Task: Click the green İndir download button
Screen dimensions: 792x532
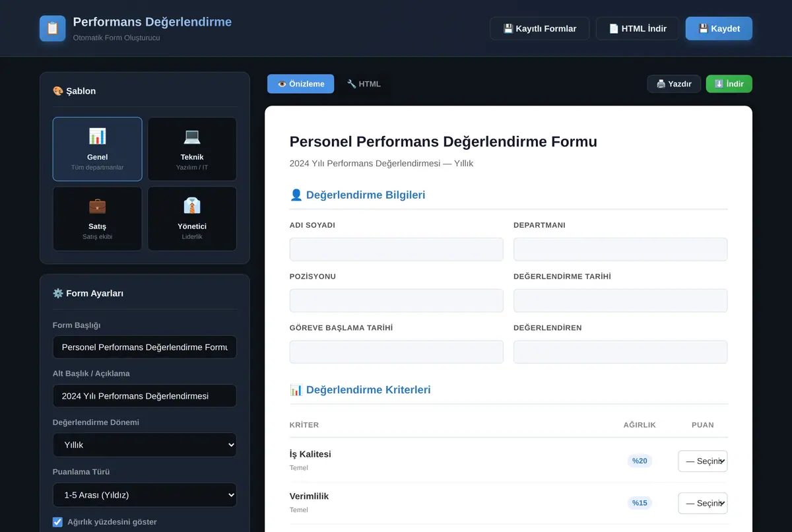Action: coord(729,84)
